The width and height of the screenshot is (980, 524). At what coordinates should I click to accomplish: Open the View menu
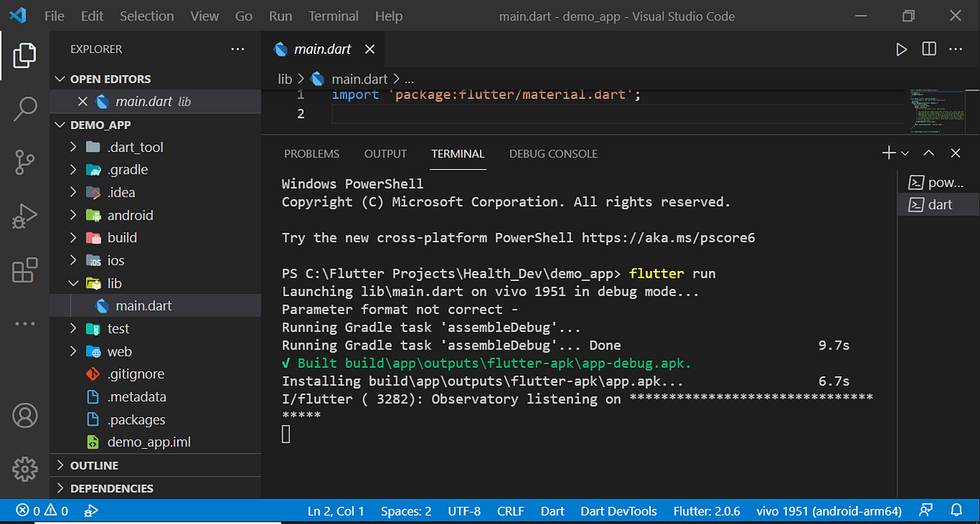click(204, 16)
